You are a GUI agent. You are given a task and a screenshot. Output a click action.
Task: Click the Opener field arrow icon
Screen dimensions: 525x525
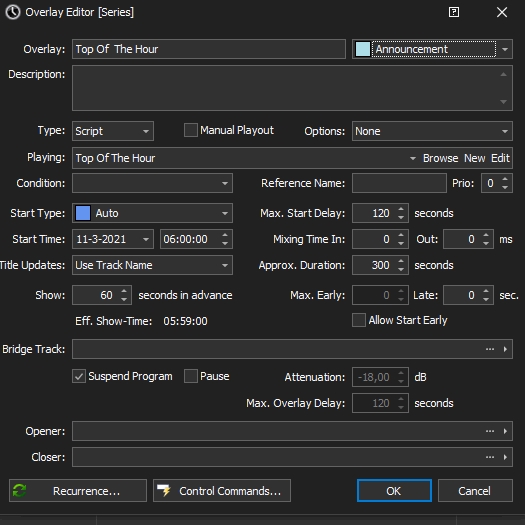tap(505, 431)
